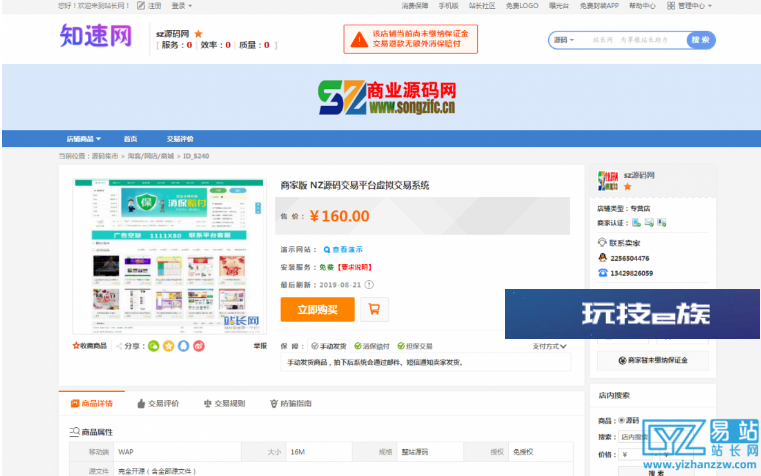
Task: Click breadcrumb 源码集市
Action: 105,156
